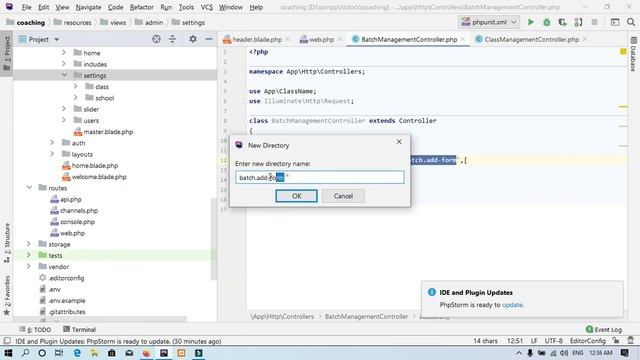640x360 pixels.
Task: Expand the storage folder
Action: (x=29, y=244)
